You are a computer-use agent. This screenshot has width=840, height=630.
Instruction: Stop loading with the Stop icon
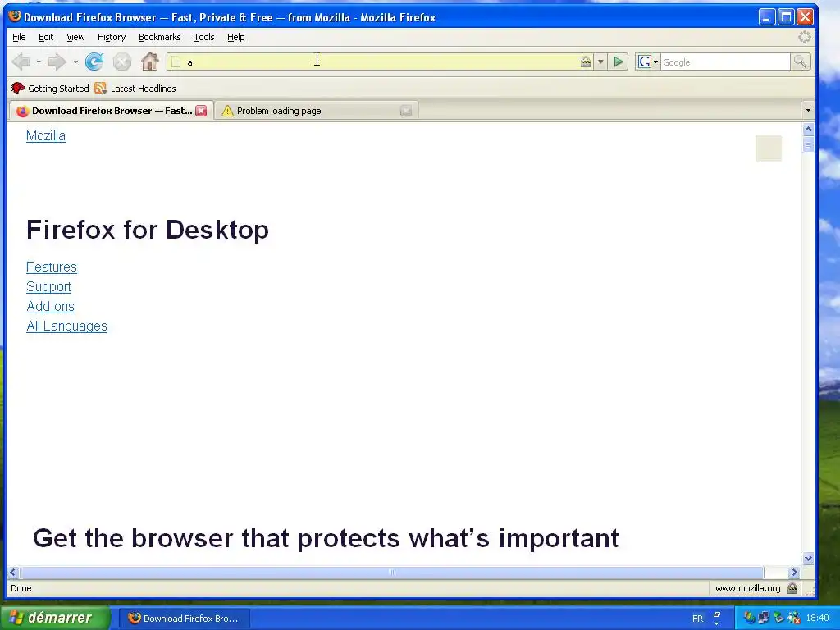(122, 62)
